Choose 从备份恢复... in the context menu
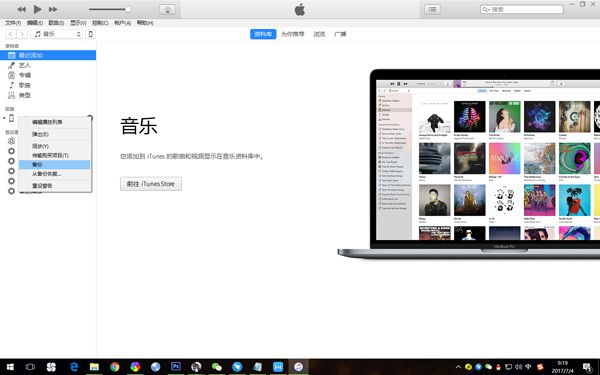The height and width of the screenshot is (375, 600). click(x=54, y=174)
